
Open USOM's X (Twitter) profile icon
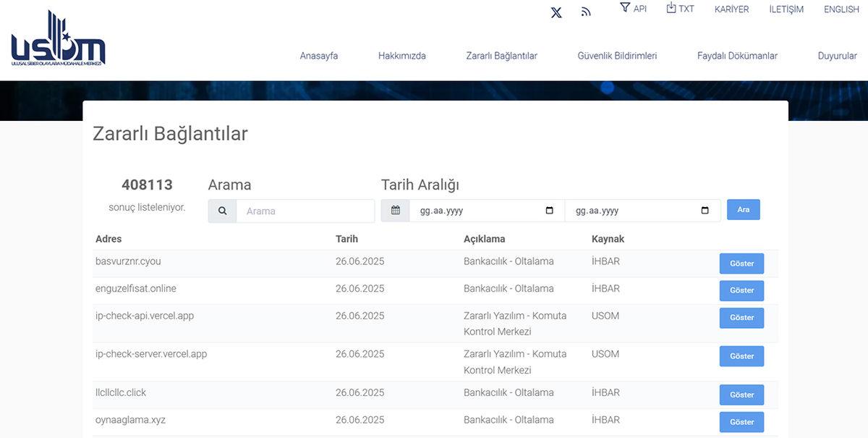point(556,12)
